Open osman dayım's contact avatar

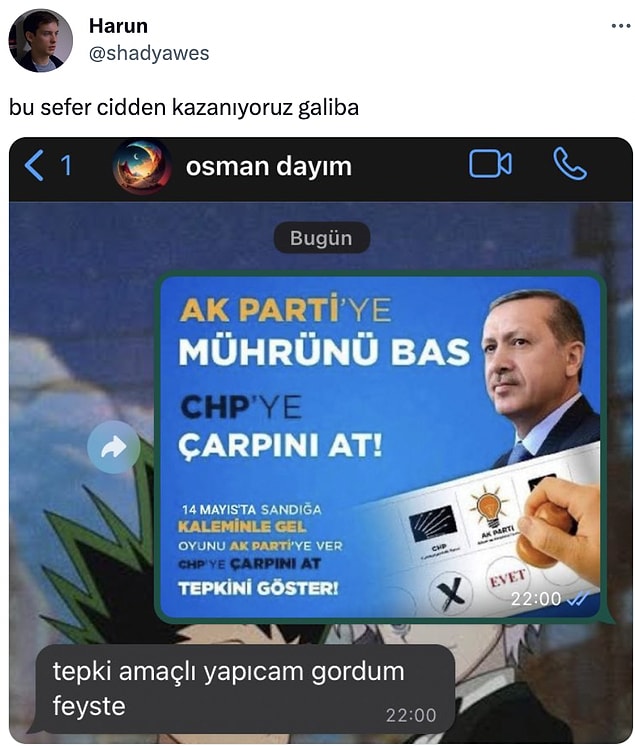click(142, 167)
